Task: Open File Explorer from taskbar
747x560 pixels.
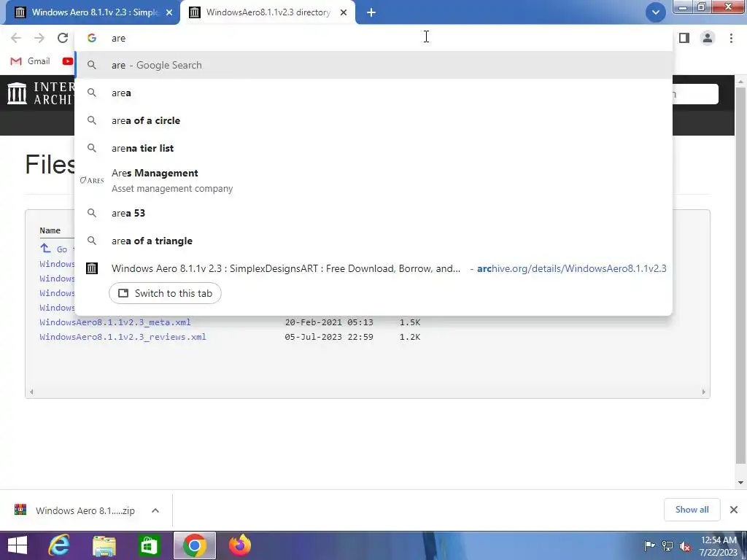Action: pos(104,545)
